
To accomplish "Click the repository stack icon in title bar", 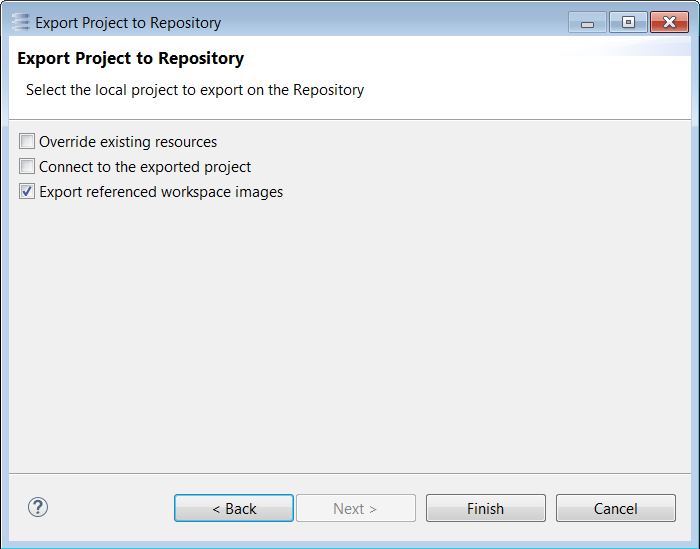I will tap(21, 22).
